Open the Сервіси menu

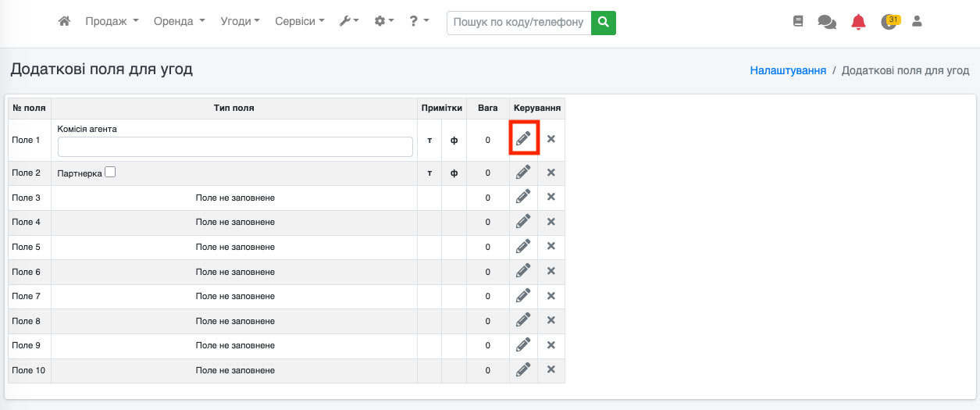300,22
